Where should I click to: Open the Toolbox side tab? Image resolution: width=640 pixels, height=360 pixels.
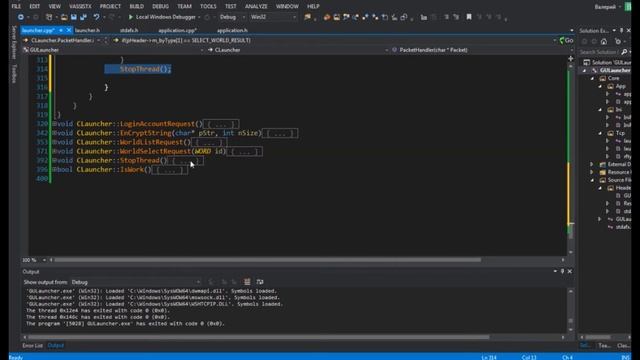tap(14, 73)
